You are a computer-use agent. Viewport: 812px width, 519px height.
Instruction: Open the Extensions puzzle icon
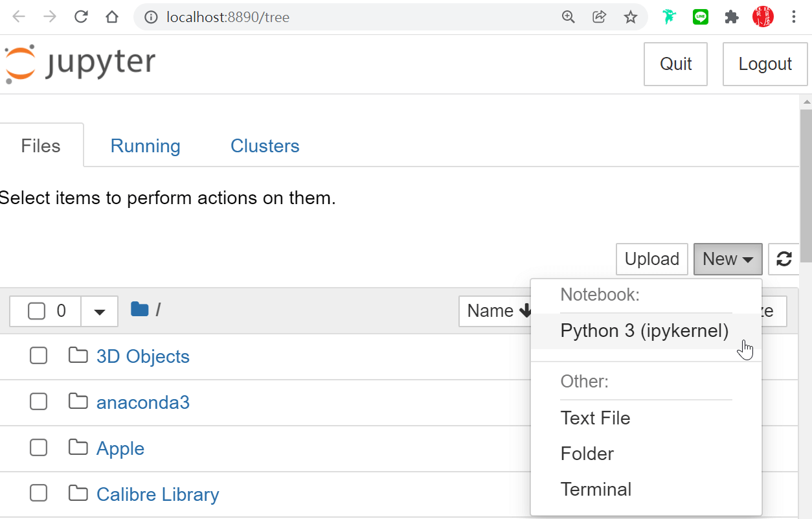[732, 17]
